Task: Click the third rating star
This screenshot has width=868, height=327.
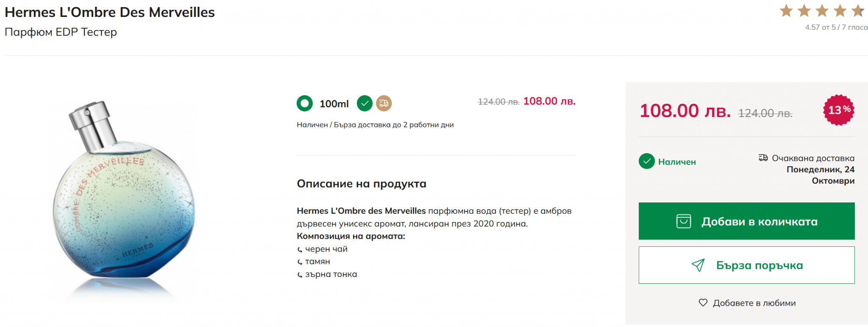Action: (822, 11)
